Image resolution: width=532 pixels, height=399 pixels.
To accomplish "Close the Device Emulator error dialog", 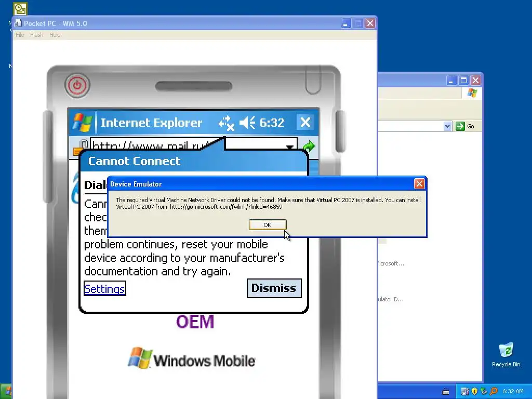I will point(419,183).
